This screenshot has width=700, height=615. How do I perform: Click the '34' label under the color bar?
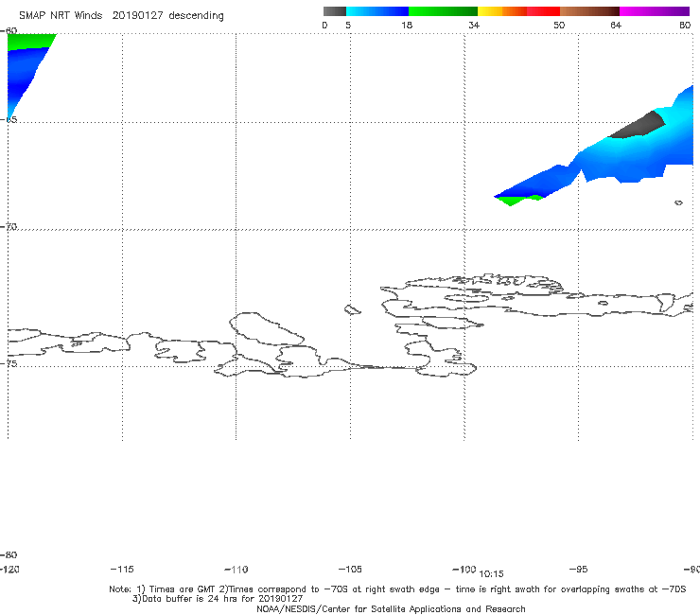pyautogui.click(x=474, y=25)
